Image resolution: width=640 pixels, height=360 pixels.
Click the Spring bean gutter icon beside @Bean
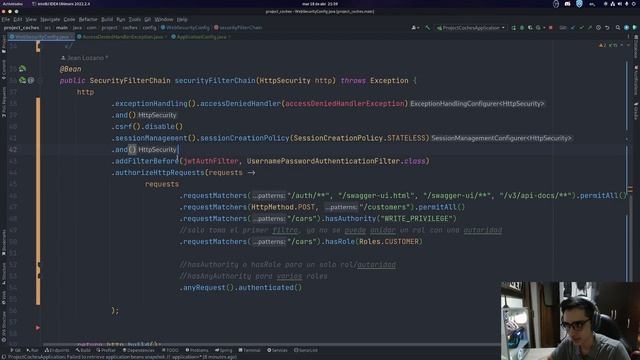point(22,69)
